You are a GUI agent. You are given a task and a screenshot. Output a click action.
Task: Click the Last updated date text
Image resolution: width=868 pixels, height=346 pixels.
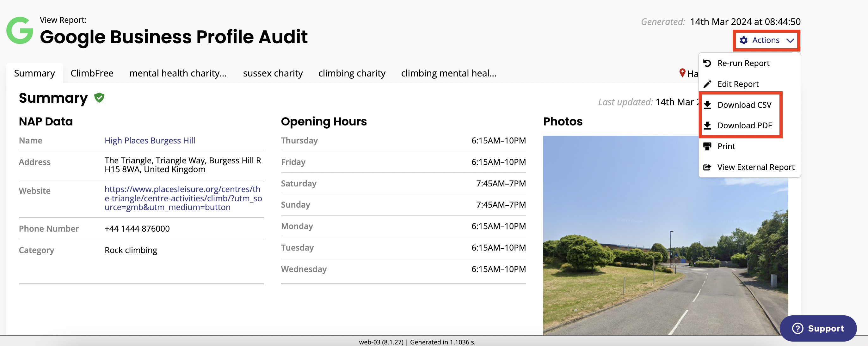pyautogui.click(x=677, y=102)
